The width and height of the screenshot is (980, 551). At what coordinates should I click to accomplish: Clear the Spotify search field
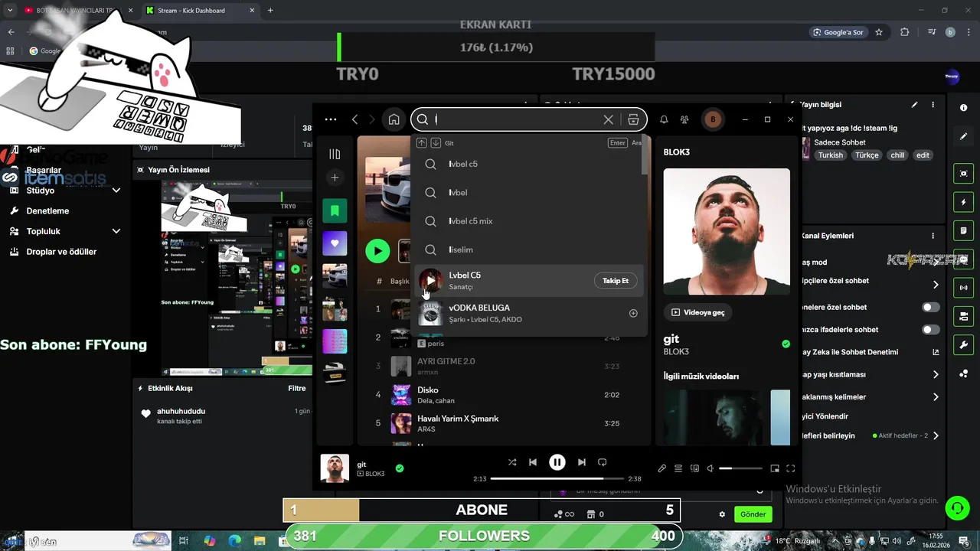(609, 119)
